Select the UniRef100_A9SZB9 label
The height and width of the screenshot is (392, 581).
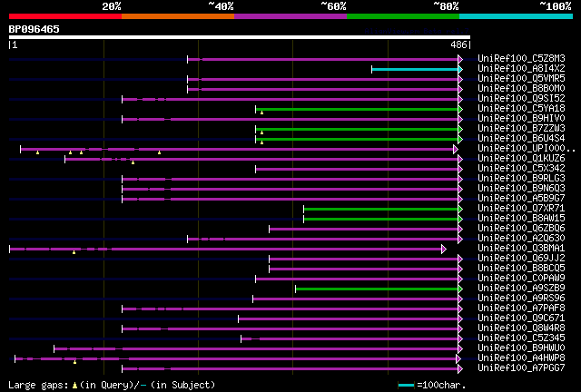[521, 289]
